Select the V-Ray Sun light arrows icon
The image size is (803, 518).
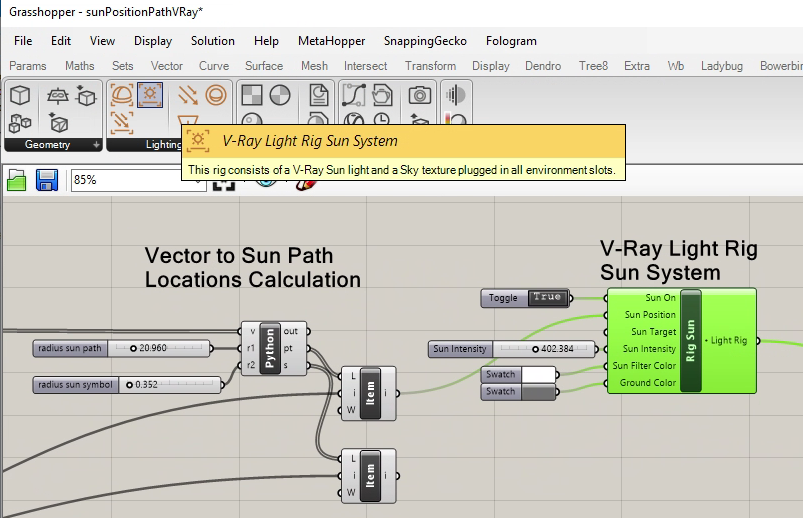pos(187,95)
